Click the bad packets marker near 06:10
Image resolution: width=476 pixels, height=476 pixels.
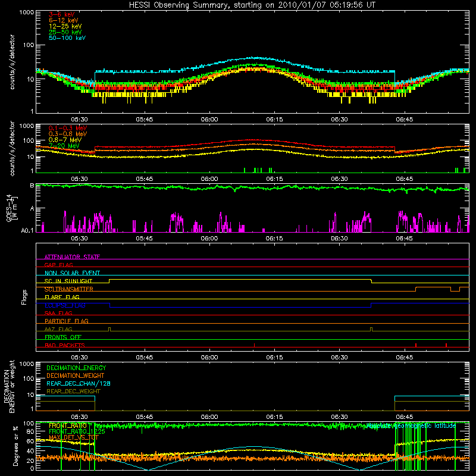[255, 345]
